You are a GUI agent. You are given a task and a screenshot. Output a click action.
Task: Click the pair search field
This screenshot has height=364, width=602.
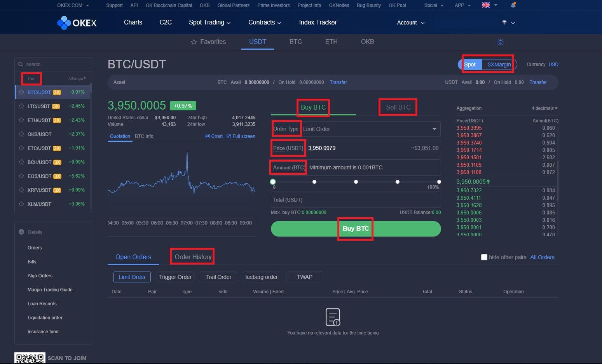[53, 64]
